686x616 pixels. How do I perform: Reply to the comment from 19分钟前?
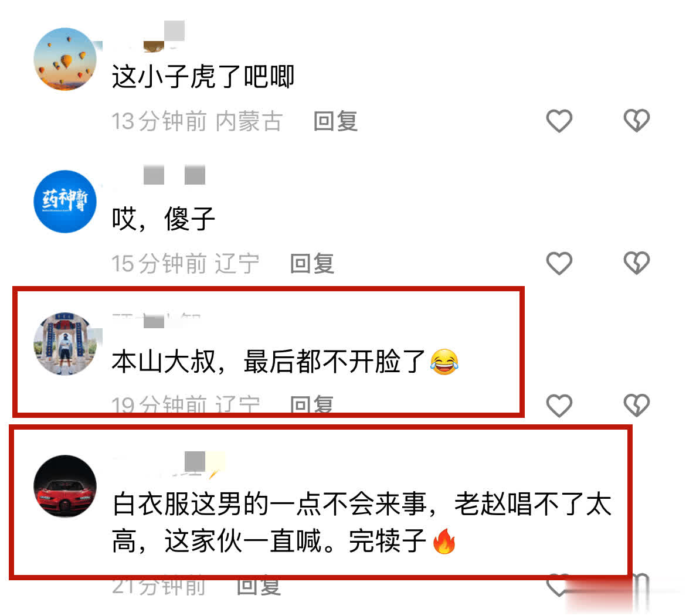pos(313,404)
